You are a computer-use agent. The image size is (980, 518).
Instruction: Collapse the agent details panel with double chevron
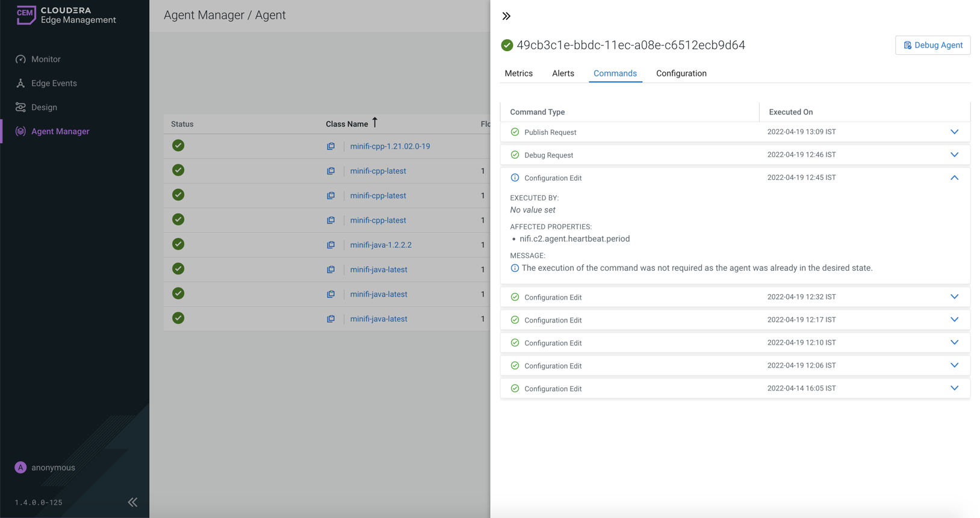506,16
